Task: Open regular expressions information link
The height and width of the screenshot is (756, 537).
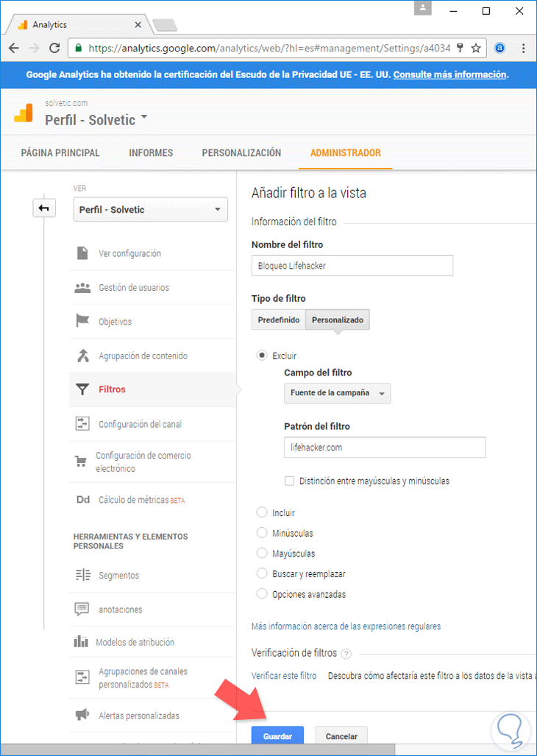Action: (346, 626)
